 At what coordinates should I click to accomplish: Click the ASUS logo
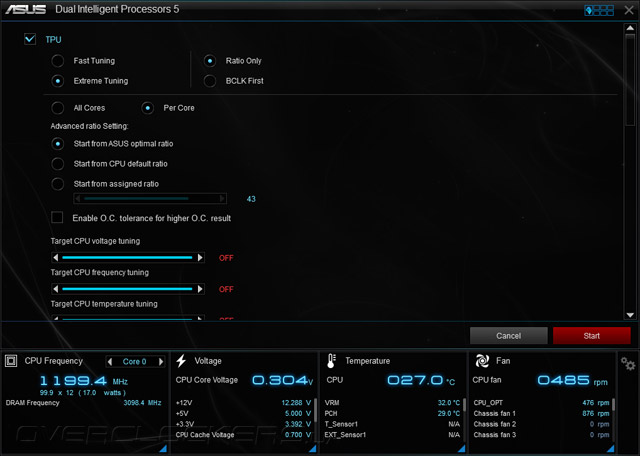25,9
